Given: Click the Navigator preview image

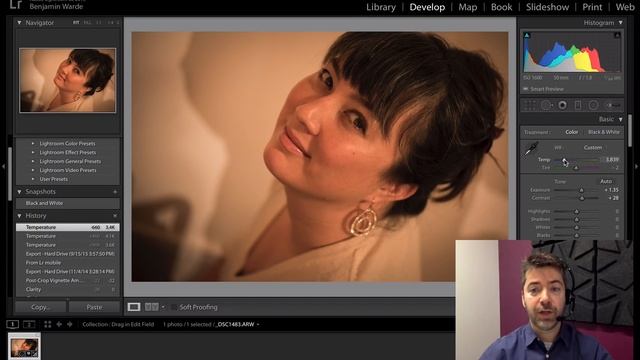Looking at the screenshot, I should coord(67,80).
